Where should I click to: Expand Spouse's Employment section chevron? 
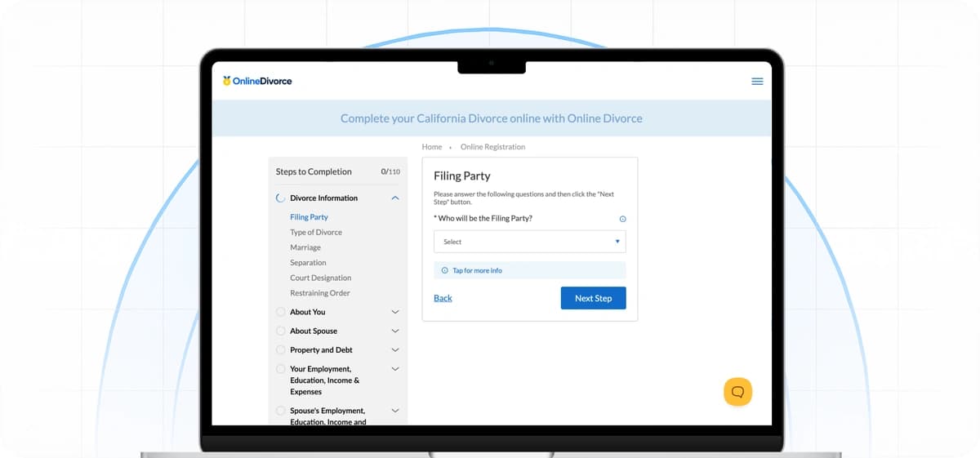[x=395, y=411]
